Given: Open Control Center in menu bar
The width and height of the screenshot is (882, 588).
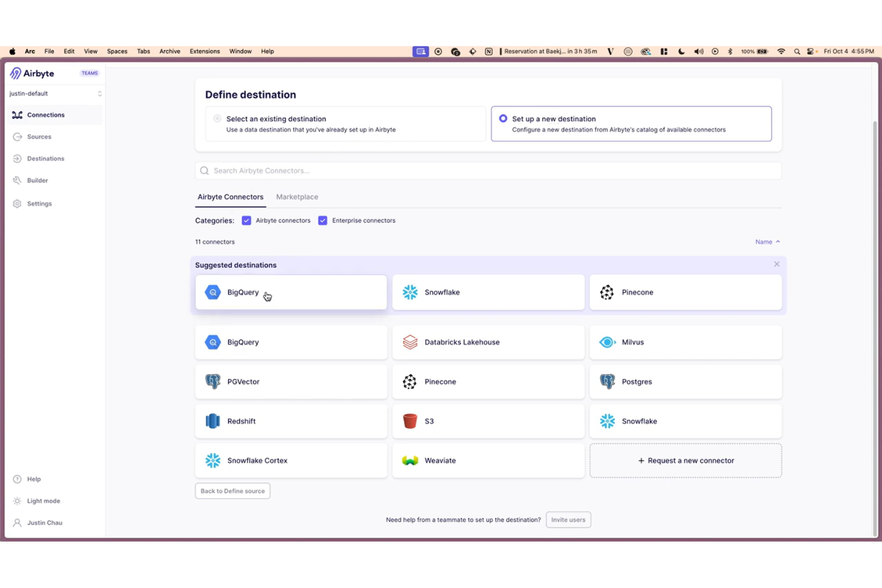Looking at the screenshot, I should tap(812, 51).
